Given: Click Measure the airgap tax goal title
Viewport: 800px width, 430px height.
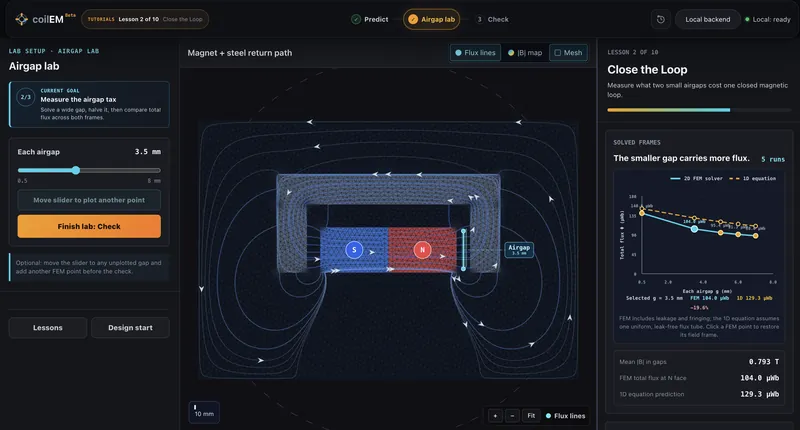Looking at the screenshot, I should 78,99.
